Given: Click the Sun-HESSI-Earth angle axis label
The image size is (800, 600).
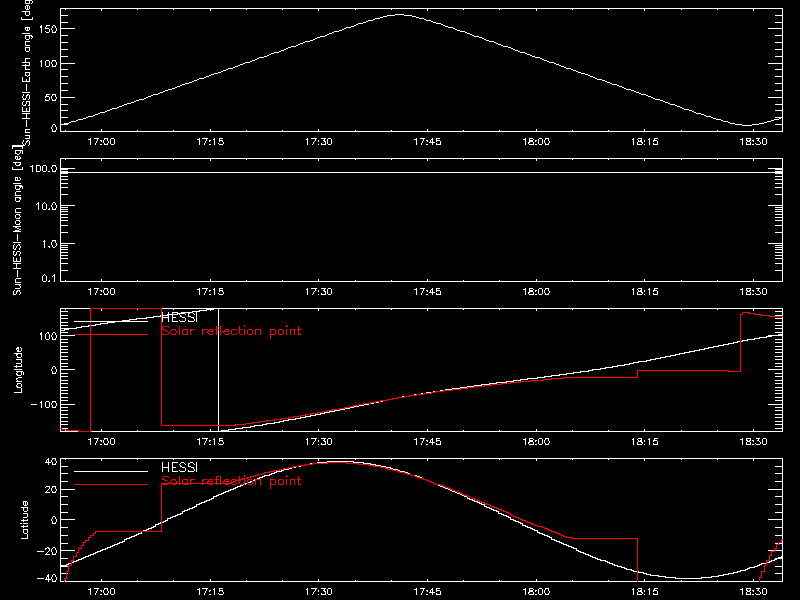Looking at the screenshot, I should [27, 73].
